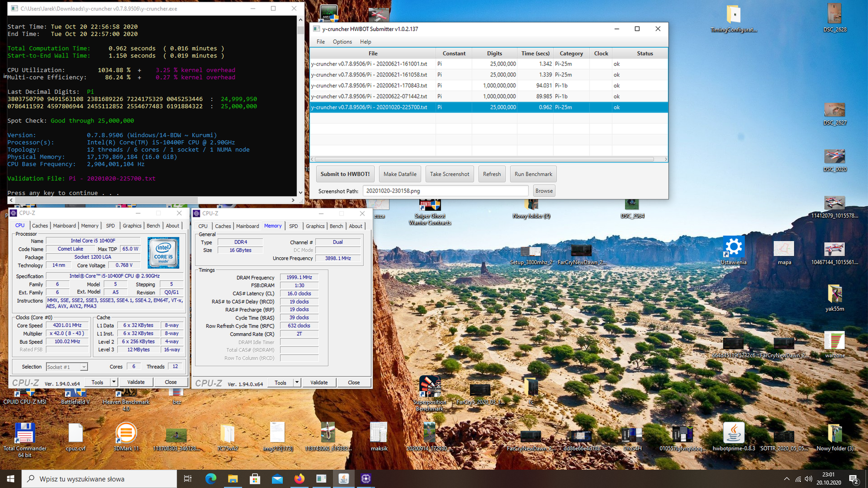Open DSC_2628 image icon
Screen dimensions: 868x488
coord(835,18)
